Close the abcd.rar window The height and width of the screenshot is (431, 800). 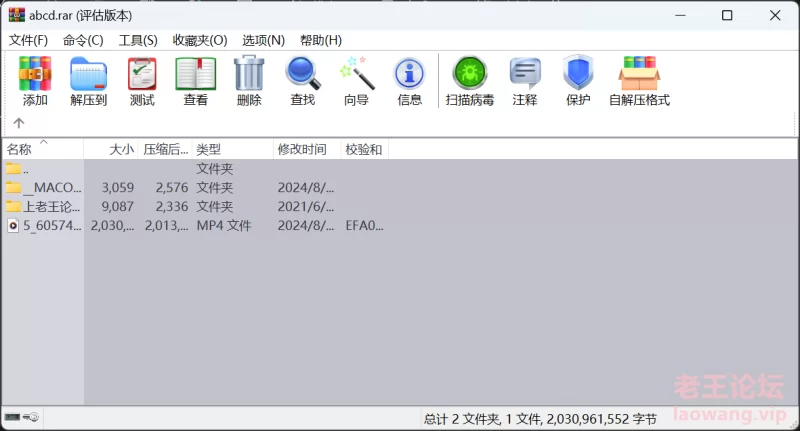tap(775, 15)
